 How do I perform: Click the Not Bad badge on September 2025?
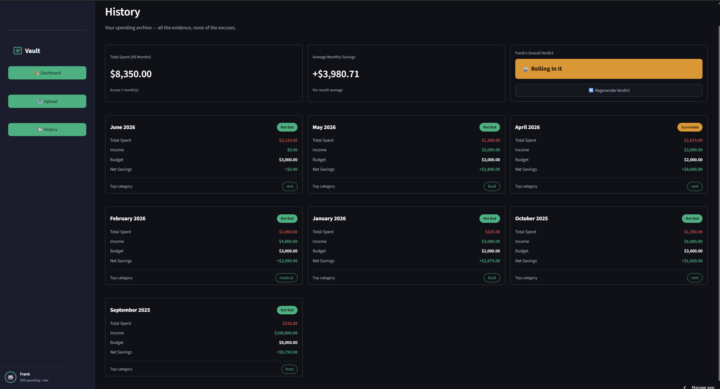point(287,310)
